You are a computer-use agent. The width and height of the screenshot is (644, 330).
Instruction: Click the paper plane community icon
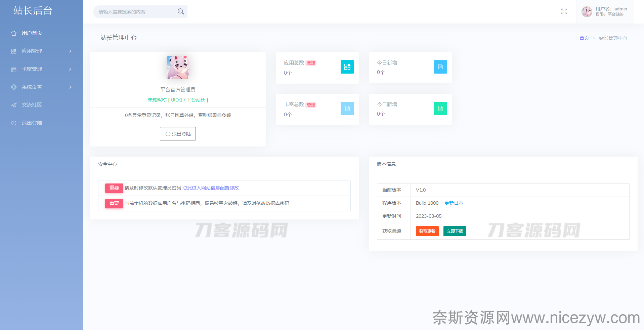pyautogui.click(x=14, y=105)
